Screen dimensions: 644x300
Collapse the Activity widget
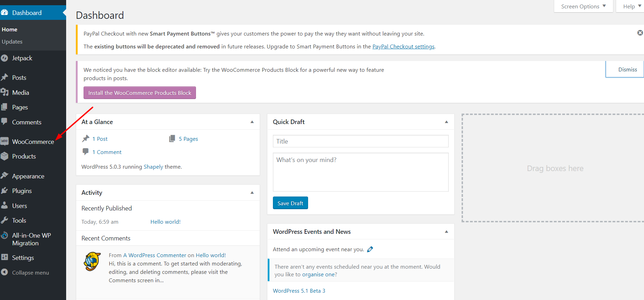click(252, 193)
